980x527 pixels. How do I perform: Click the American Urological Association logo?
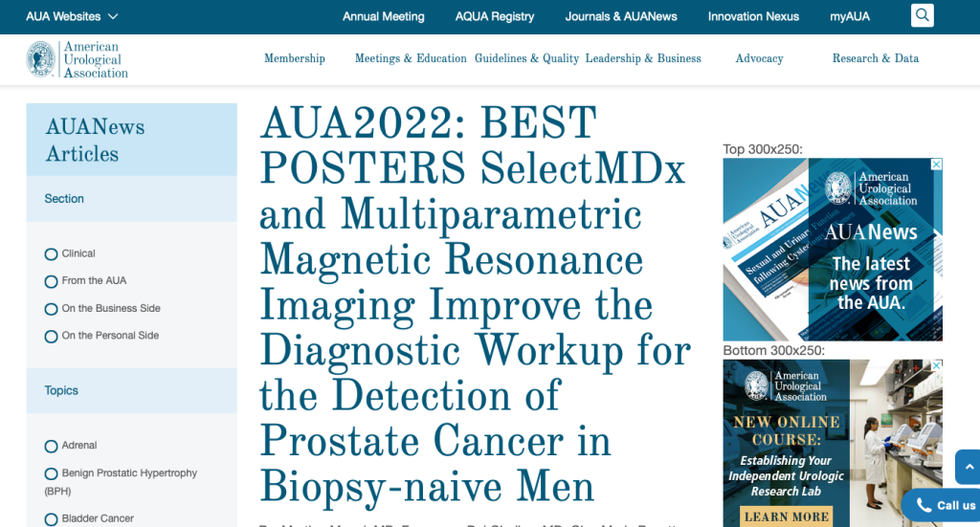point(77,60)
